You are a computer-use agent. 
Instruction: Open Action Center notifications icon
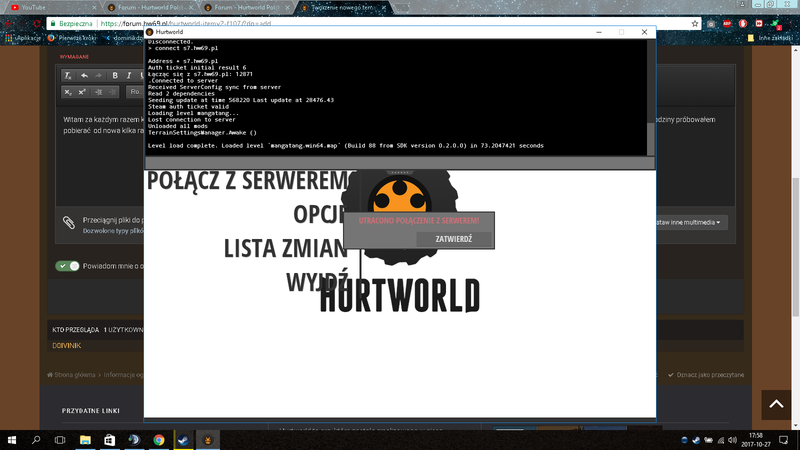click(784, 440)
